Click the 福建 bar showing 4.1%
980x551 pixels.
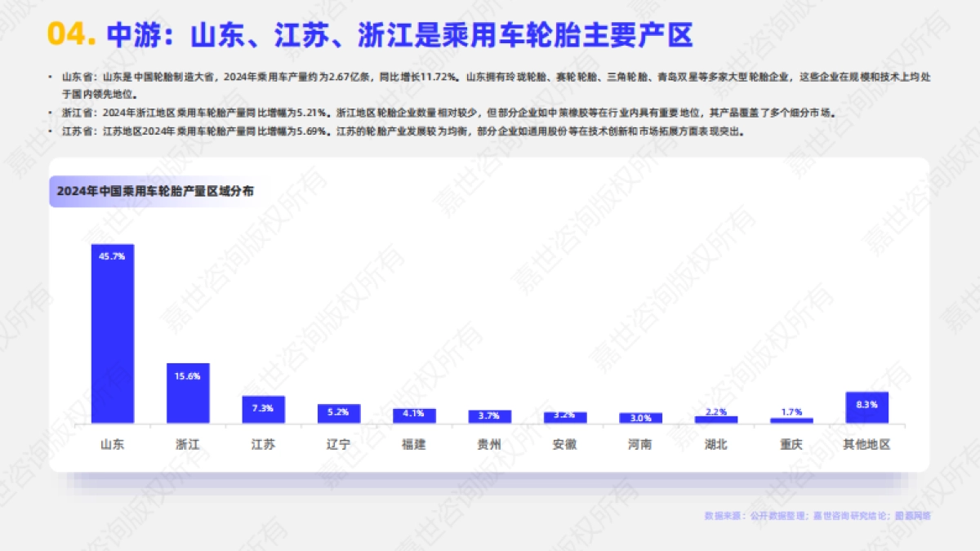pos(415,418)
